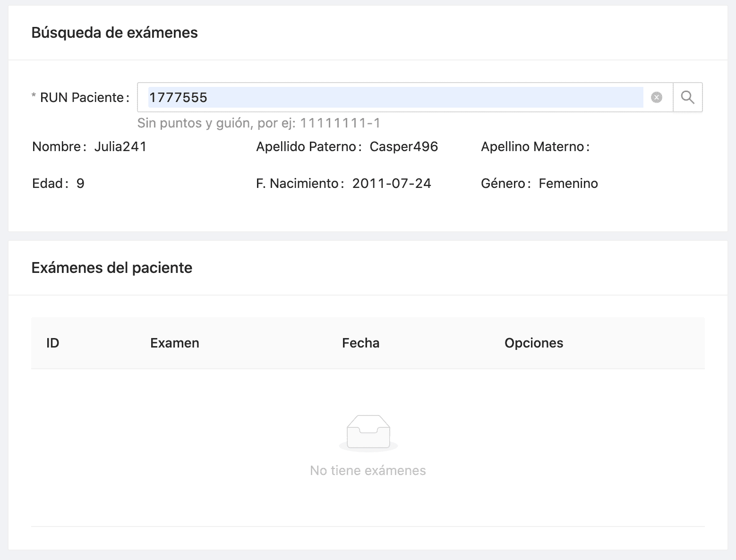Click the empty inbox illustration icon
The height and width of the screenshot is (560, 736).
[x=368, y=433]
